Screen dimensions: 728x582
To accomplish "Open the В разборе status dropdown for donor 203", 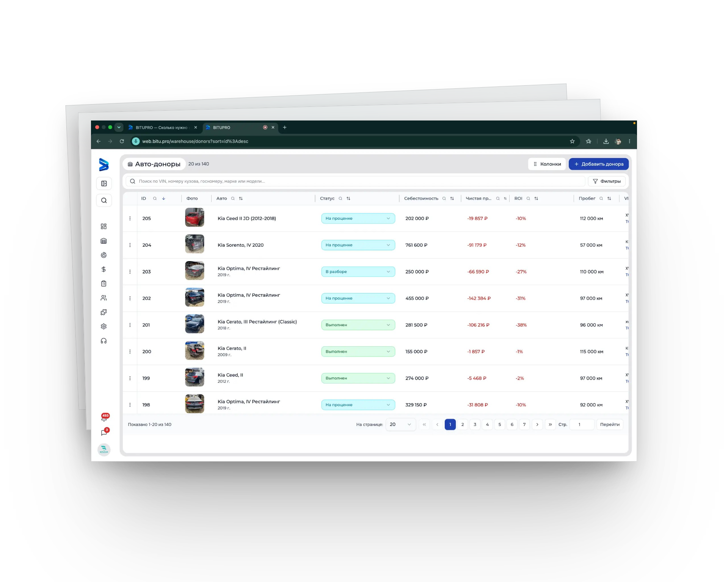I will (358, 272).
